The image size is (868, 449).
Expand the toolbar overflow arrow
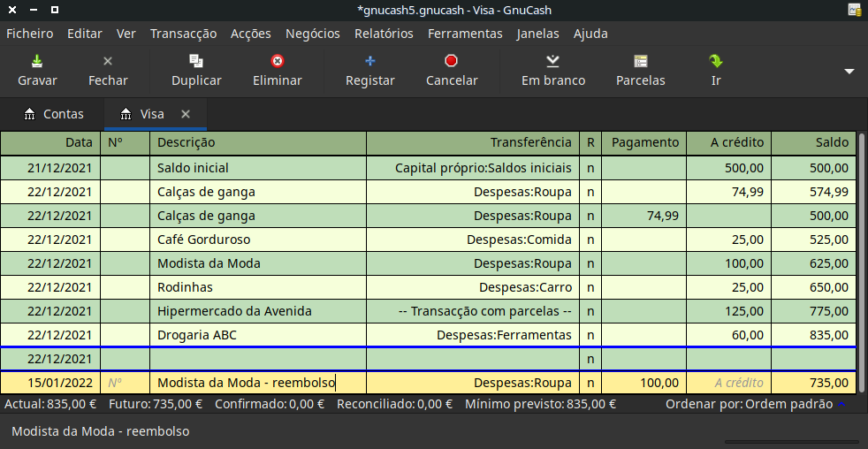pyautogui.click(x=849, y=72)
